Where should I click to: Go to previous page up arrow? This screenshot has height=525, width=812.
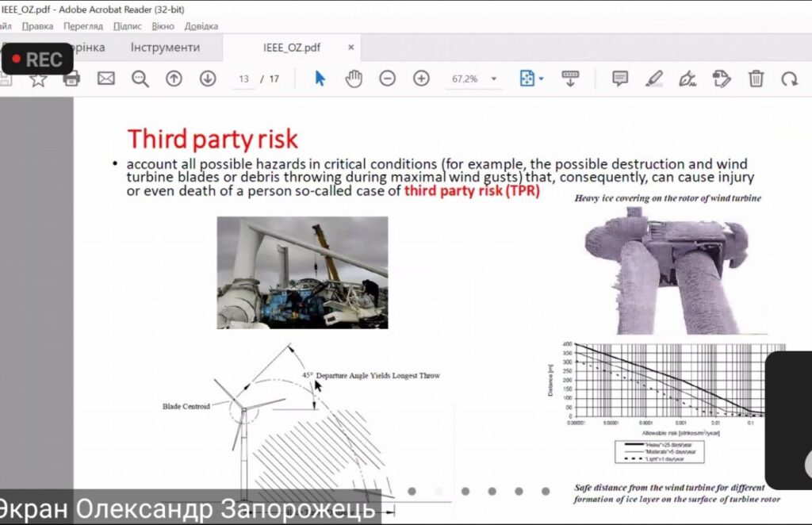coord(174,79)
